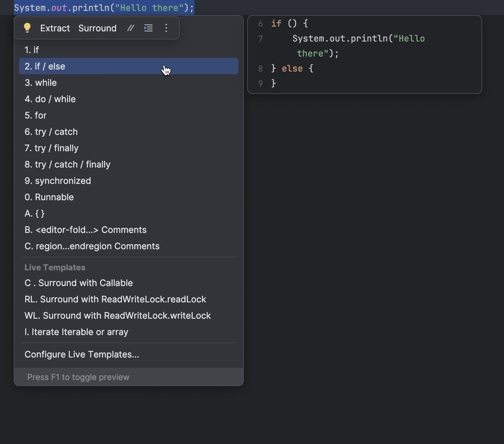Click the yellow lightbulb intention icon
Image resolution: width=504 pixels, height=444 pixels.
(x=27, y=28)
